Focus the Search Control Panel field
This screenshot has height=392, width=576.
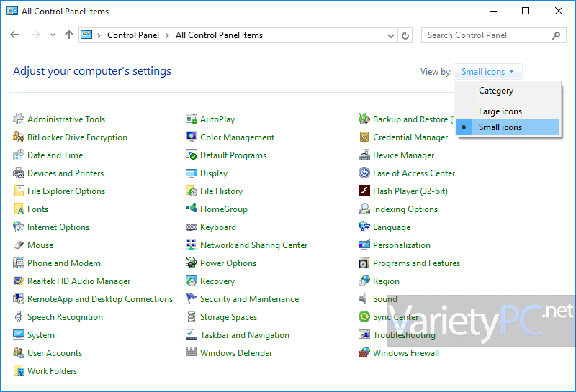click(x=494, y=35)
